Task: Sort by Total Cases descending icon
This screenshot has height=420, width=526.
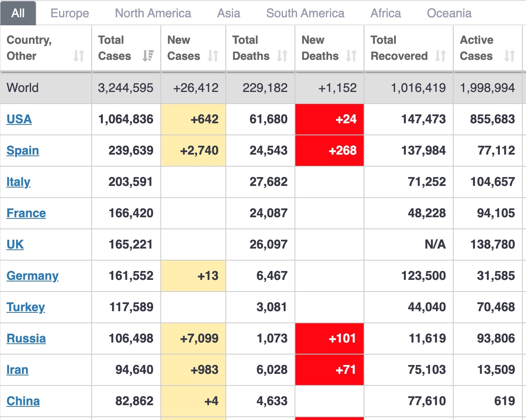Action: tap(148, 56)
